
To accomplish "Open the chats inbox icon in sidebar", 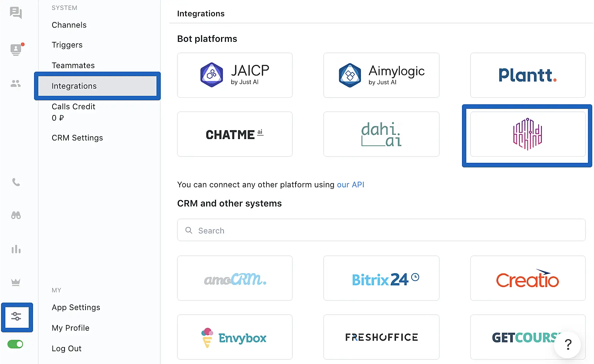I will click(16, 13).
